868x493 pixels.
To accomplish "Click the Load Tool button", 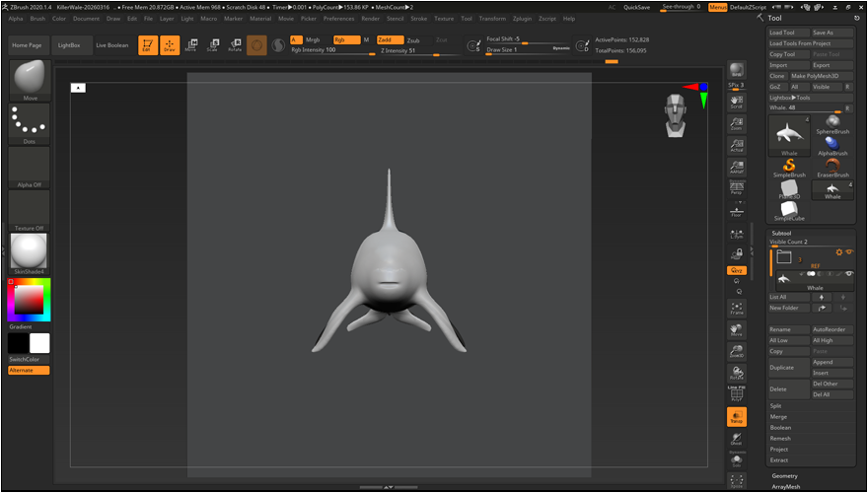I will pos(788,33).
